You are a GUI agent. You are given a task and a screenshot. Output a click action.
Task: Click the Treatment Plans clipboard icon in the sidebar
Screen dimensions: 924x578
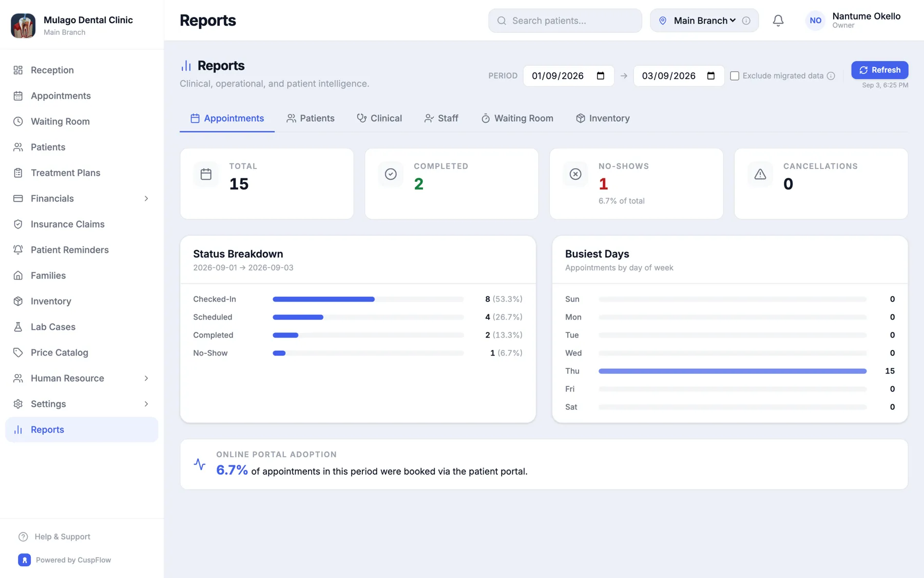pyautogui.click(x=18, y=173)
